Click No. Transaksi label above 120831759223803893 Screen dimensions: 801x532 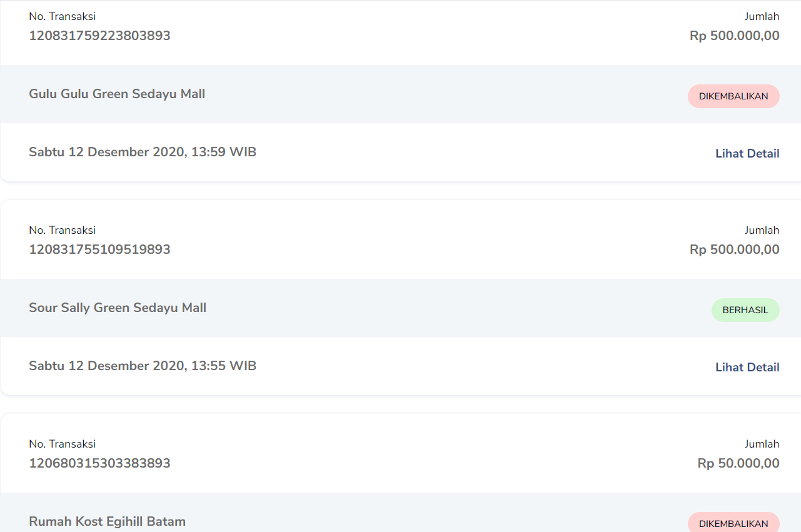point(62,17)
